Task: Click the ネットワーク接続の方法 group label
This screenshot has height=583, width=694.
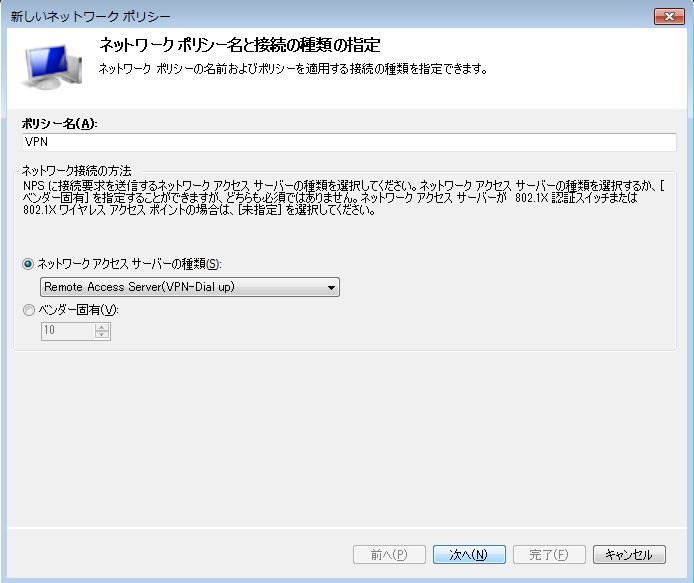Action: (77, 170)
